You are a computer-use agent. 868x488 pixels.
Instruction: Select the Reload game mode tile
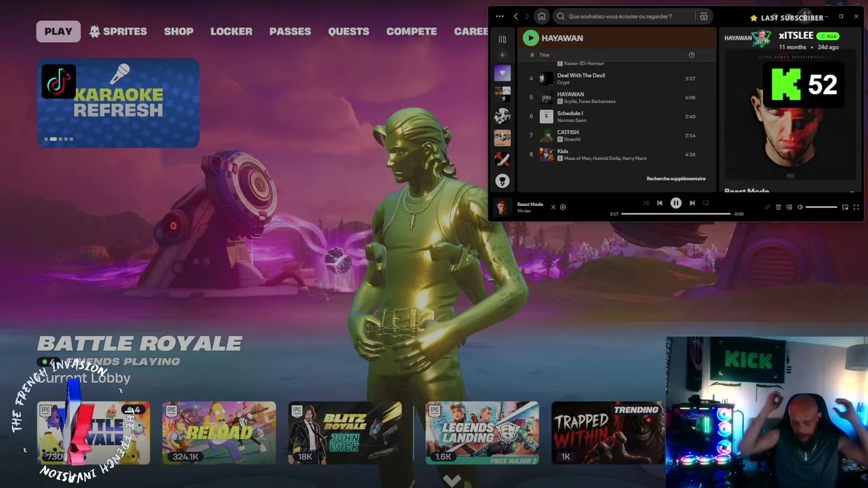[x=219, y=433]
